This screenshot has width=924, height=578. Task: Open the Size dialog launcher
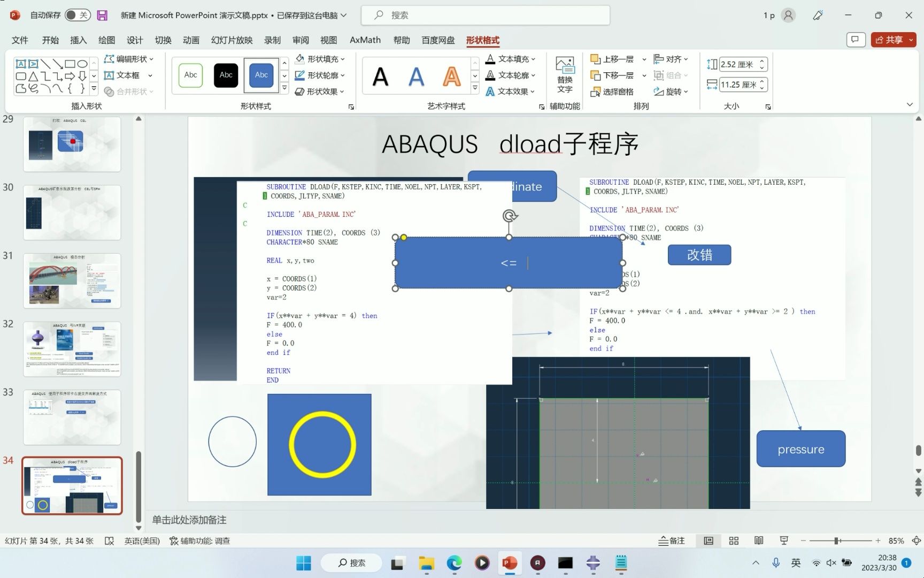point(768,107)
